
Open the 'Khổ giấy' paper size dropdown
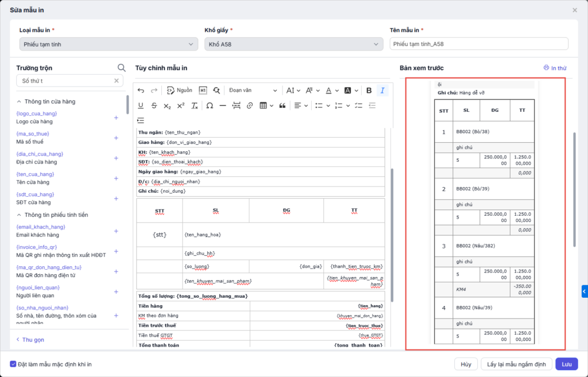pyautogui.click(x=293, y=44)
